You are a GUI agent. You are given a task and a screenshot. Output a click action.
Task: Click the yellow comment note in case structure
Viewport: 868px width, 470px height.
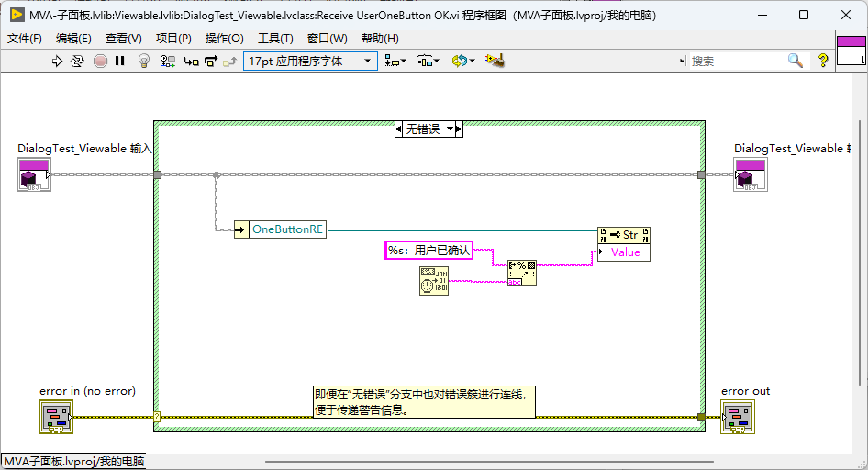coord(424,402)
